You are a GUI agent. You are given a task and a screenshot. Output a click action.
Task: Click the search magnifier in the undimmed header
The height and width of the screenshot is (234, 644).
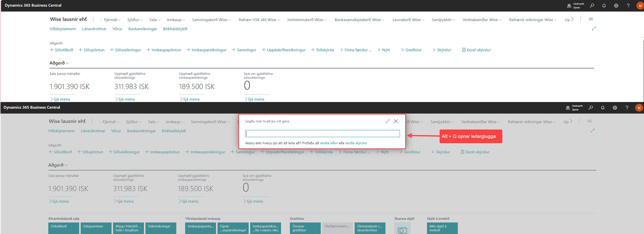click(x=592, y=6)
